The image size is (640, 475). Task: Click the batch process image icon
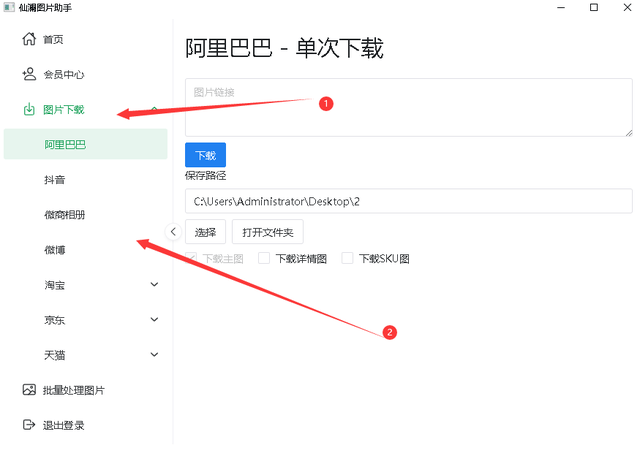coord(29,390)
